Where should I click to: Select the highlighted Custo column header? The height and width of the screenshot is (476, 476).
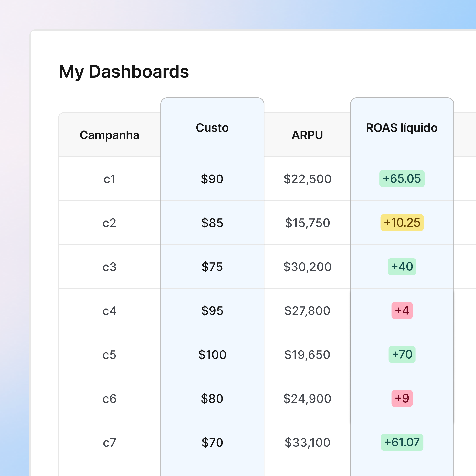pos(212,128)
